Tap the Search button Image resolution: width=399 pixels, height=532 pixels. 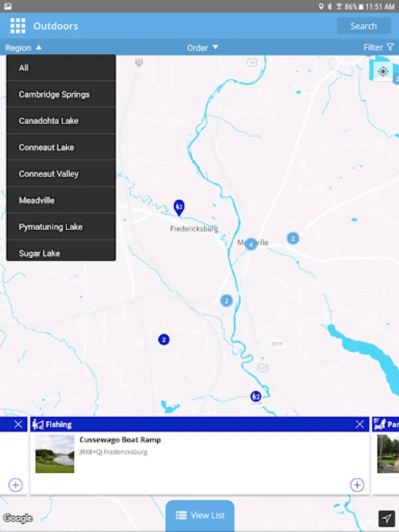coord(364,26)
